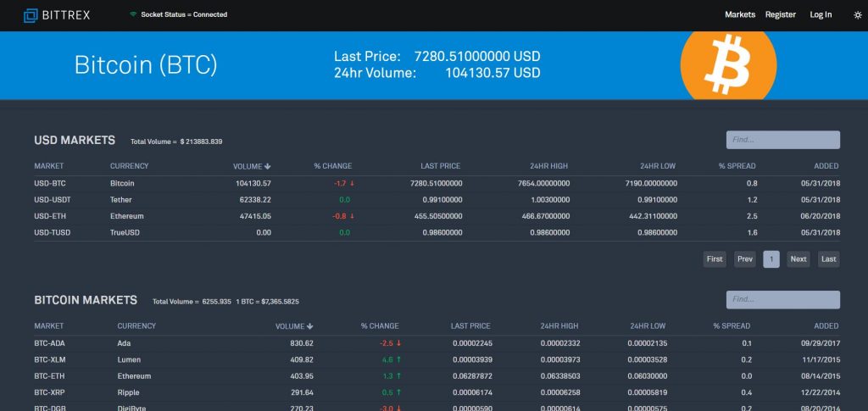The image size is (868, 411).
Task: Sort USD markets by LAST PRICE header
Action: 440,166
